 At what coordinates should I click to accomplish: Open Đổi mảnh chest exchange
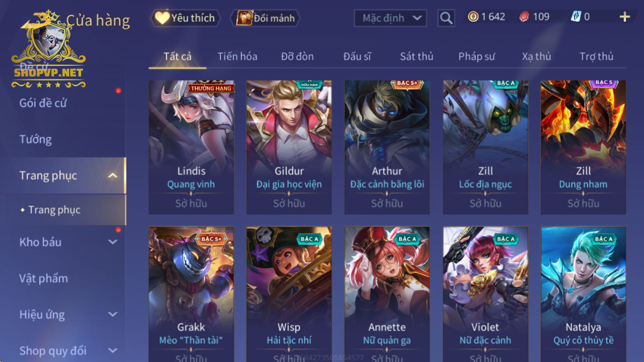pyautogui.click(x=265, y=18)
